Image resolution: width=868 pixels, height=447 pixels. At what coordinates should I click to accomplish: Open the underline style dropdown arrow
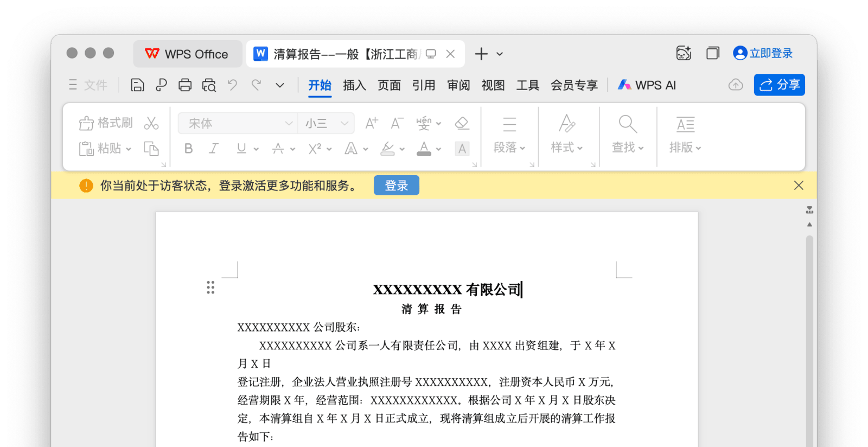(x=256, y=149)
